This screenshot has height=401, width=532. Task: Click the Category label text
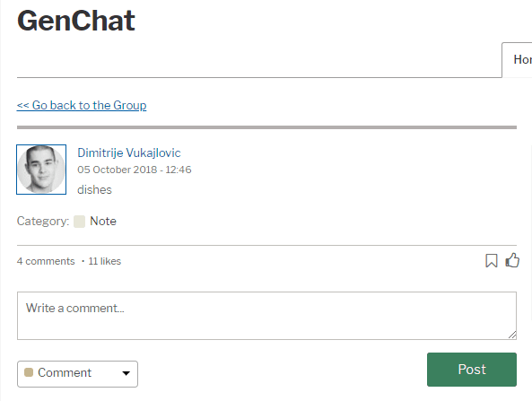click(x=43, y=222)
